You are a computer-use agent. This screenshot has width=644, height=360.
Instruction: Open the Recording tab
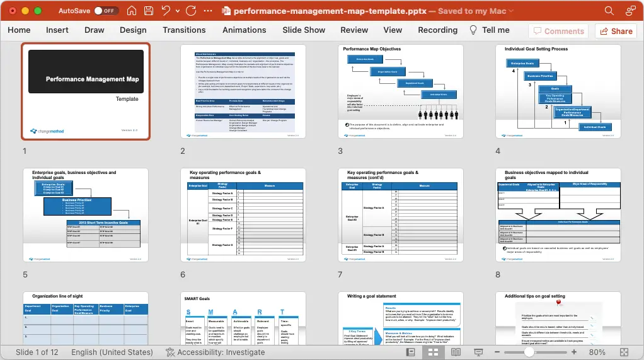(437, 30)
